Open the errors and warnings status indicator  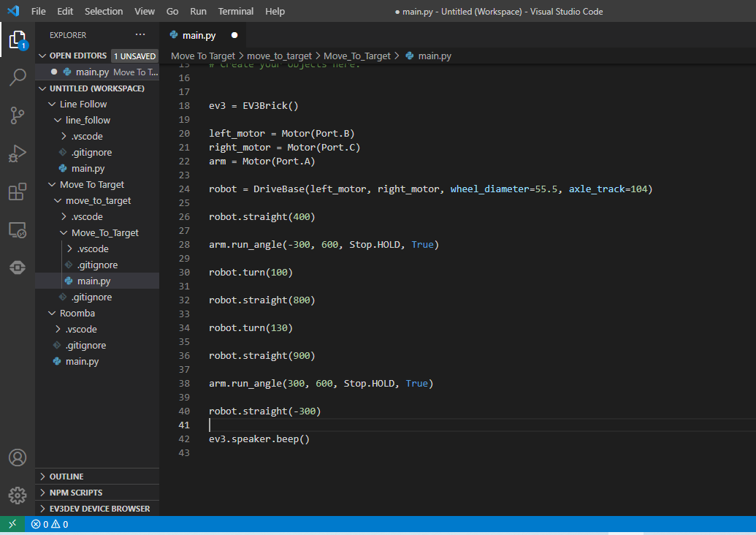(50, 524)
